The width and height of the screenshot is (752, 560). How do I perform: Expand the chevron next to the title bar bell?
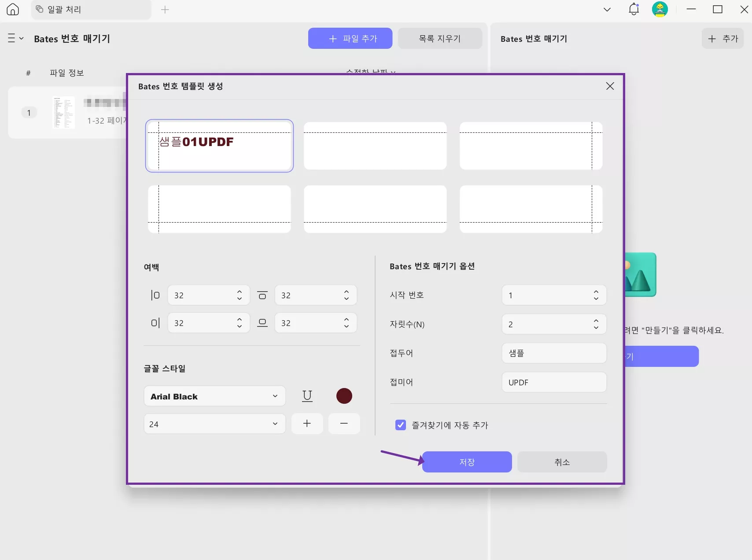(x=607, y=9)
